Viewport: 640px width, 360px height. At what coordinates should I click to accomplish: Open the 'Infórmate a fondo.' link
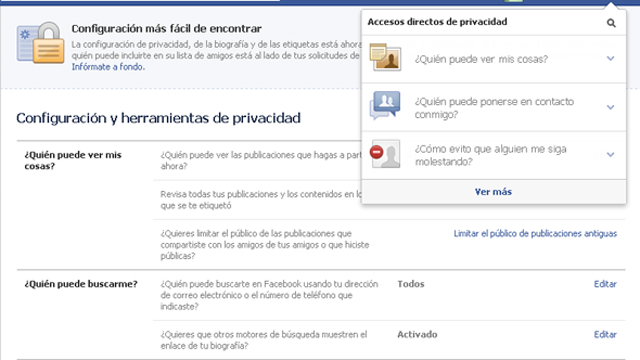pyautogui.click(x=108, y=67)
